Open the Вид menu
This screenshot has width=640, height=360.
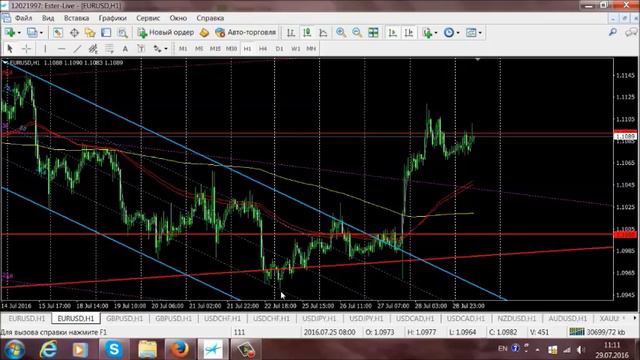pyautogui.click(x=48, y=18)
